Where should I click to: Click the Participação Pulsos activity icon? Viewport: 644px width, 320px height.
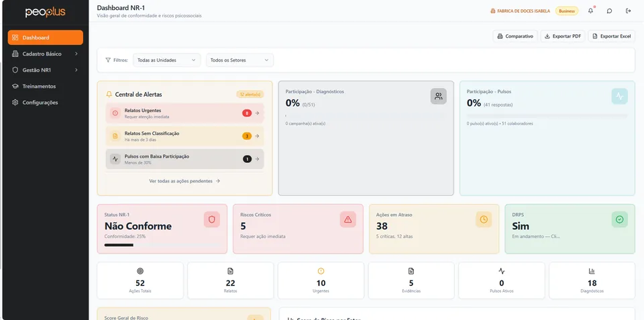pos(619,96)
